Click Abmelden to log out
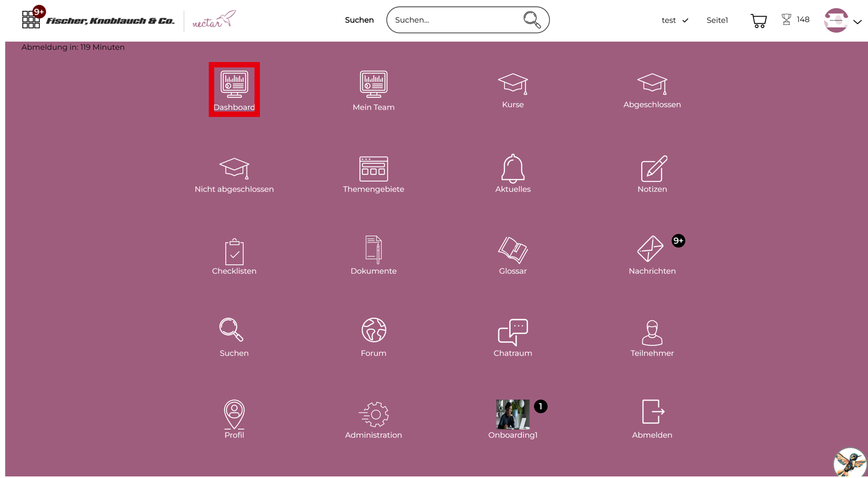The image size is (868, 478). 652,419
